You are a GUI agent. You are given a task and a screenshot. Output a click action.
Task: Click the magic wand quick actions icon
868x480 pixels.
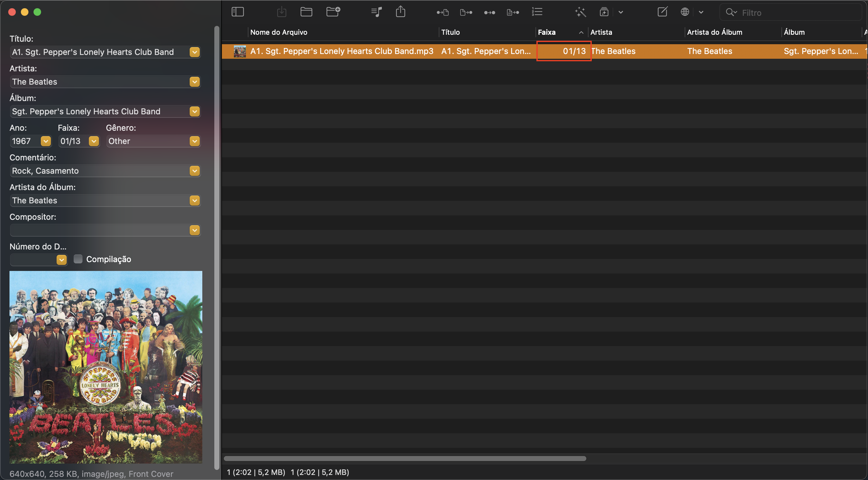tap(580, 12)
